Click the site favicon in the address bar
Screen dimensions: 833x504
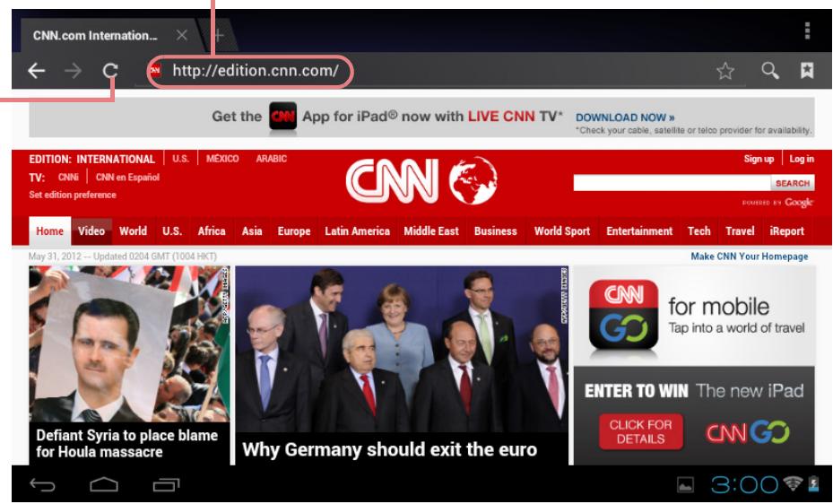tap(155, 70)
